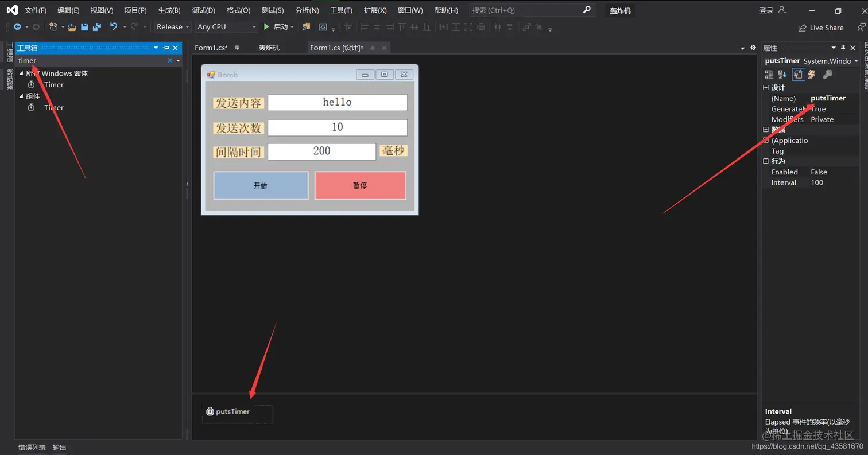
Task: Pin the Toolbox panel with the pin icon
Action: point(166,48)
